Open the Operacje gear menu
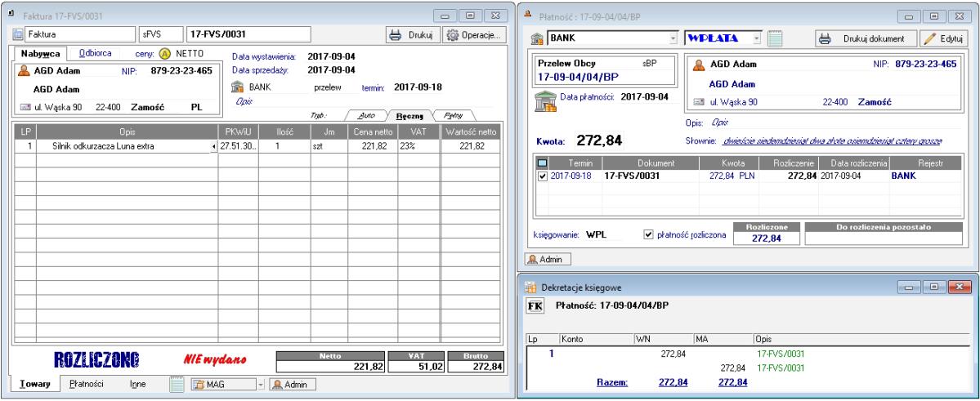 tap(474, 35)
